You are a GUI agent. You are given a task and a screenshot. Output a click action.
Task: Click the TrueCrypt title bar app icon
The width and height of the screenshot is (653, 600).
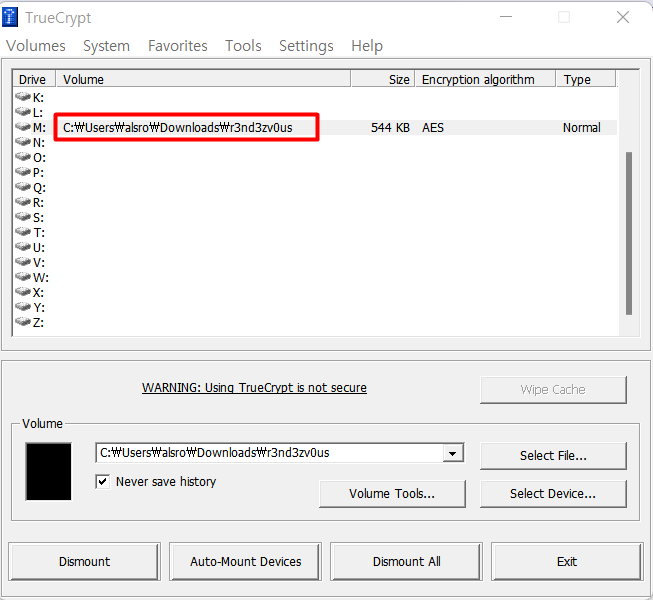click(10, 17)
